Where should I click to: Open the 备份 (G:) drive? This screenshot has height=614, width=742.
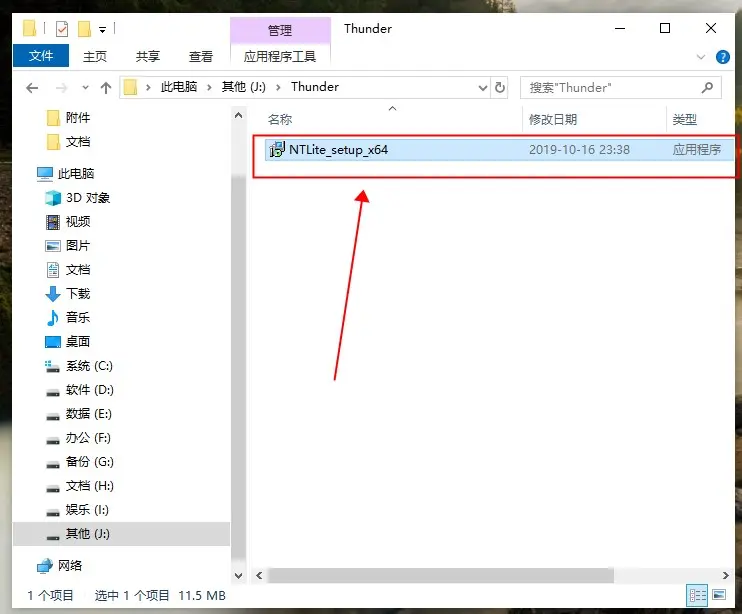pyautogui.click(x=80, y=462)
